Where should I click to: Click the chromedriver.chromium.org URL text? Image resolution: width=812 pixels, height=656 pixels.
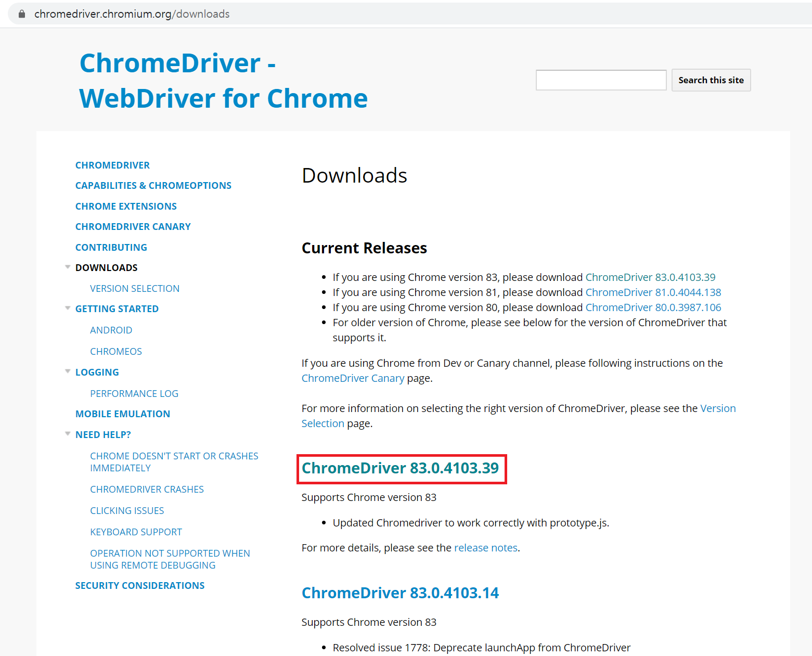point(132,14)
